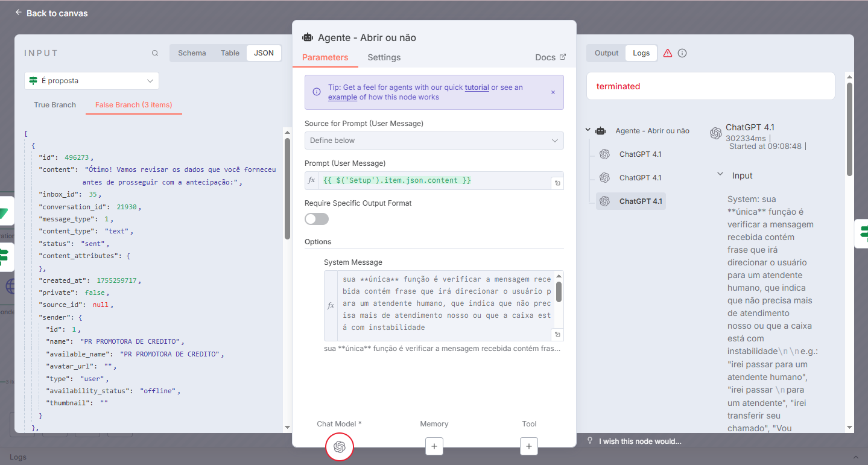
Task: Select the Logs tab in the output panel
Action: tap(641, 53)
